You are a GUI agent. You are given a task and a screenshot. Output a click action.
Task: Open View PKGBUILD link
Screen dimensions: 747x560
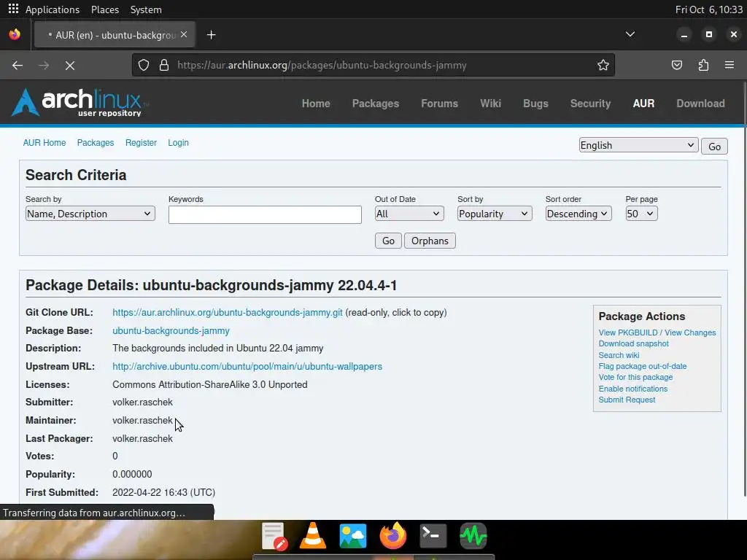pos(628,332)
